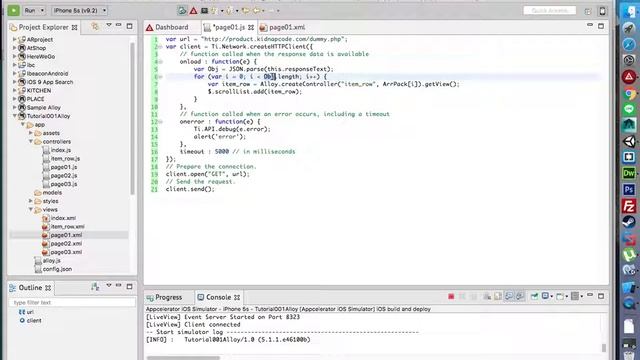This screenshot has width=640, height=360.
Task: Click the green Run launch button
Action: click(13, 10)
